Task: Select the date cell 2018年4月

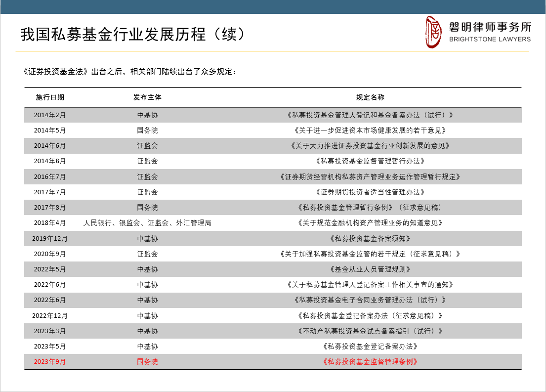Action: 50,222
